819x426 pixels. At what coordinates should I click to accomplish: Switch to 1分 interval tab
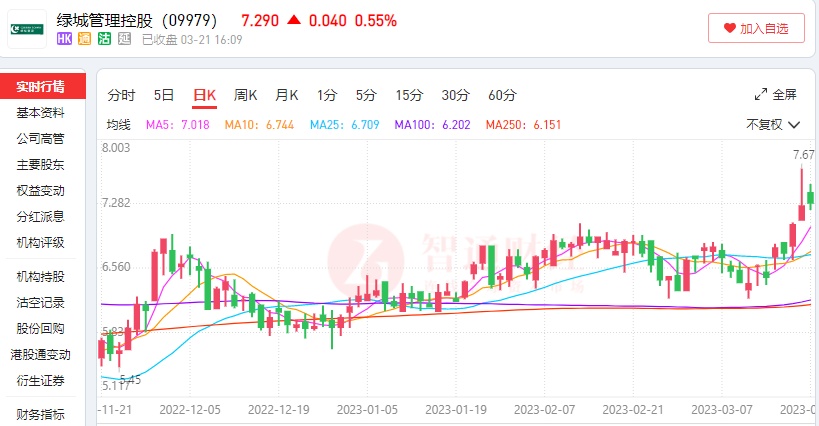(x=327, y=96)
